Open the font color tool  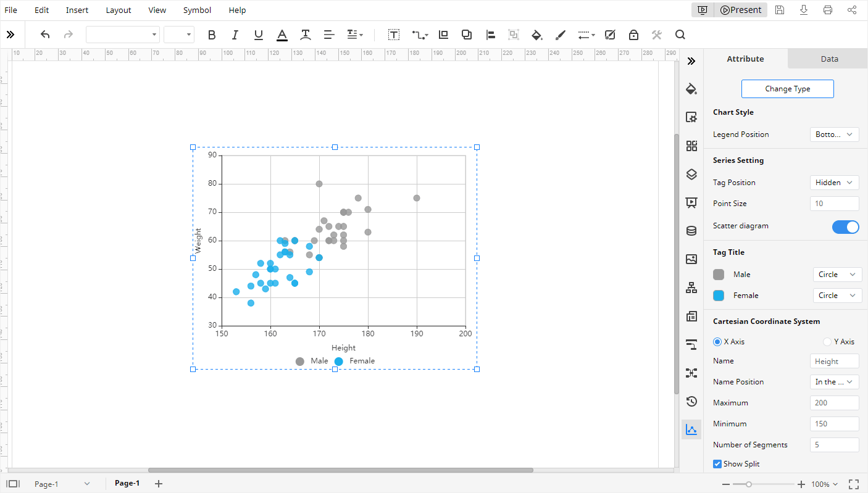pyautogui.click(x=282, y=35)
